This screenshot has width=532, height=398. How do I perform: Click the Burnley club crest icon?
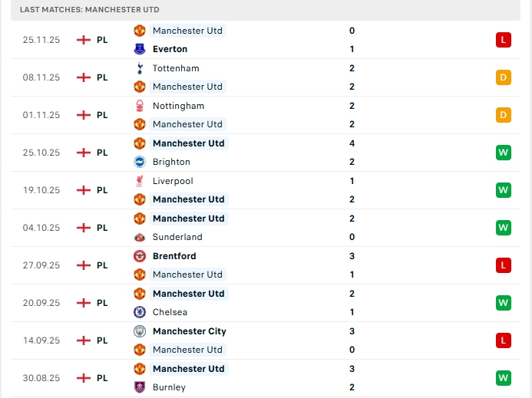pyautogui.click(x=140, y=387)
